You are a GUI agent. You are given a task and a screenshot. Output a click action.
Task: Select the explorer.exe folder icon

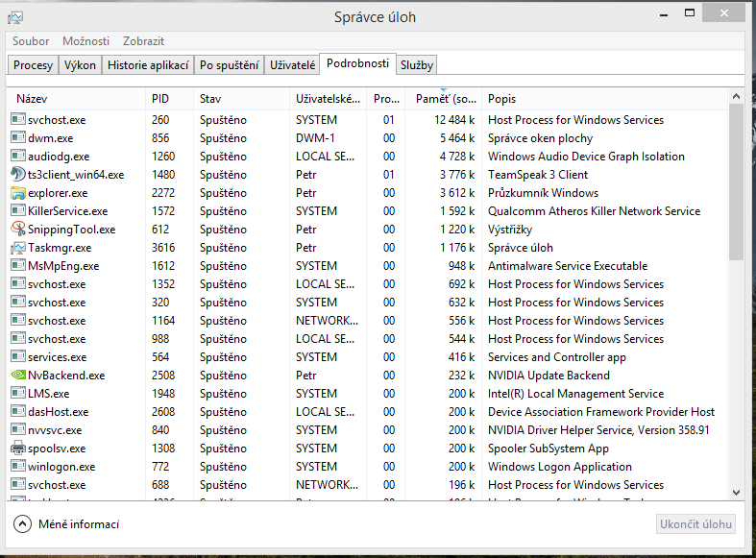click(17, 193)
